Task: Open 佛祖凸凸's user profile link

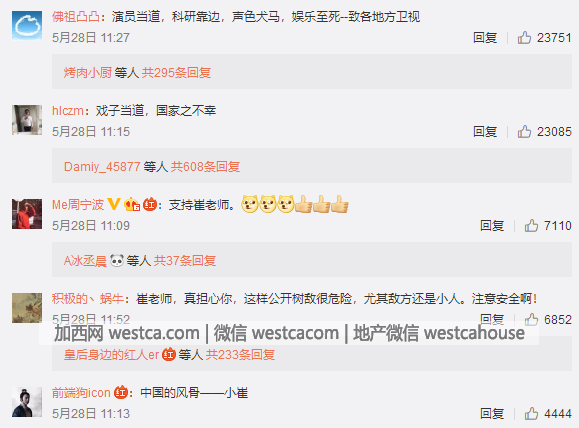Action: click(x=76, y=17)
